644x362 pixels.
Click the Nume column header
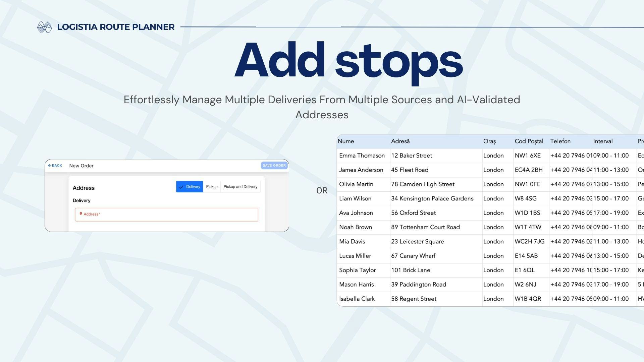tap(363, 141)
